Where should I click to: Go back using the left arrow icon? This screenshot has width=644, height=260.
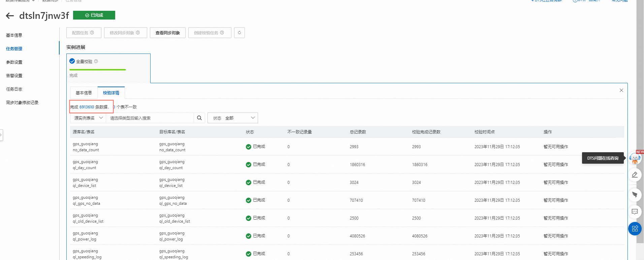10,15
